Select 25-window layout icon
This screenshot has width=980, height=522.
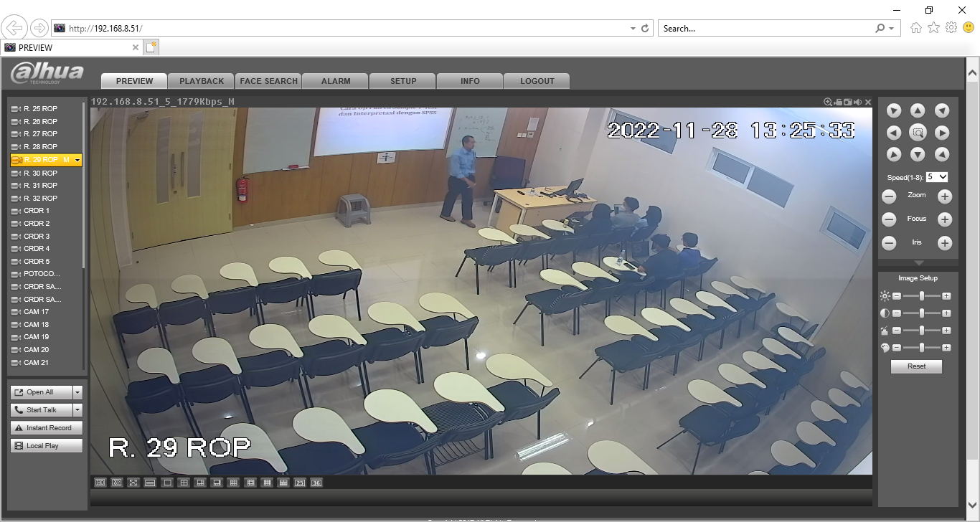tap(300, 483)
